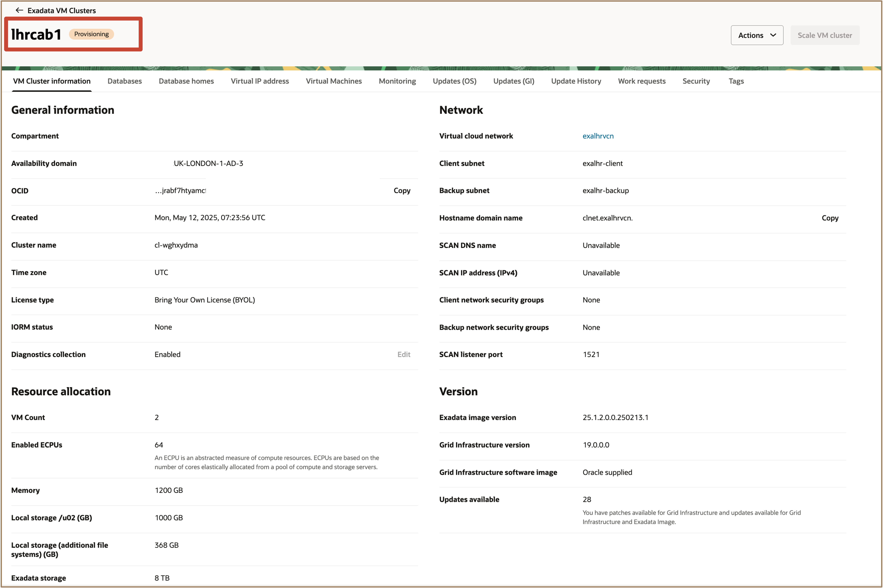Open the Virtual IP address tab

(260, 81)
